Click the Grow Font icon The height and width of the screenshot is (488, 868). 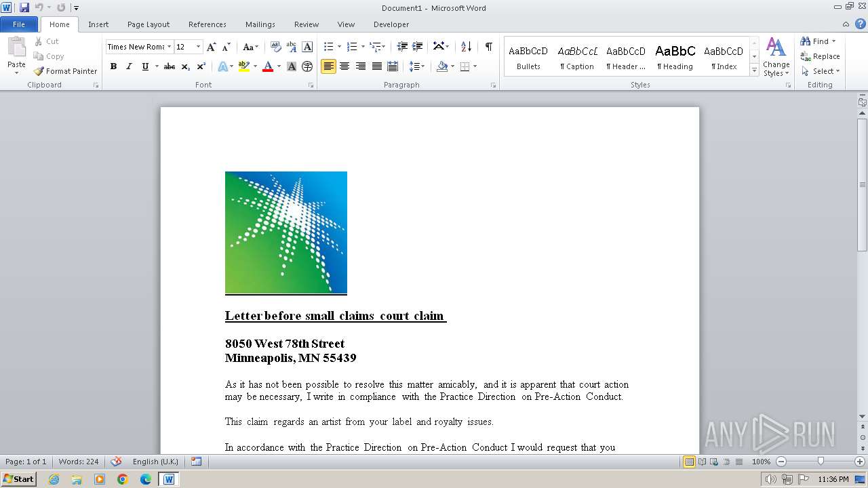(212, 47)
